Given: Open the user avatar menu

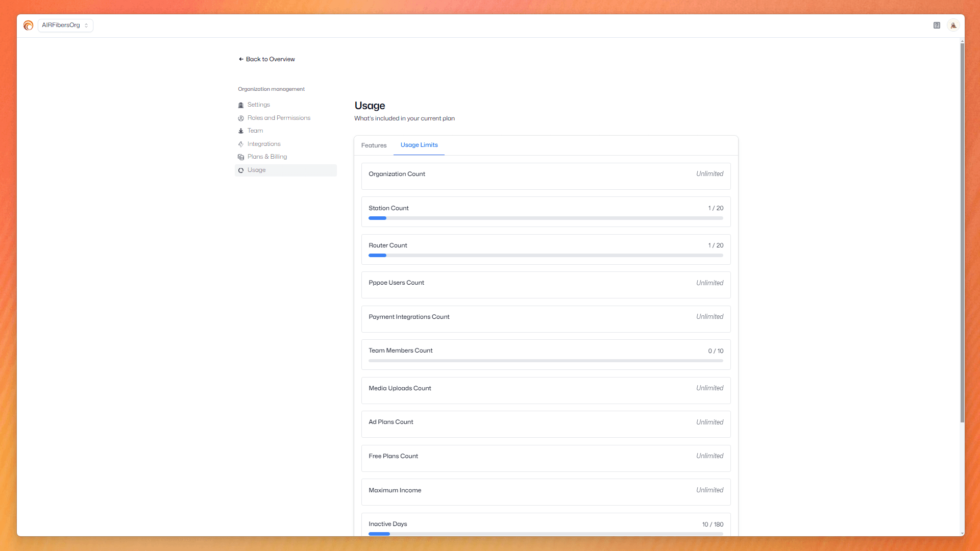Looking at the screenshot, I should (x=953, y=26).
